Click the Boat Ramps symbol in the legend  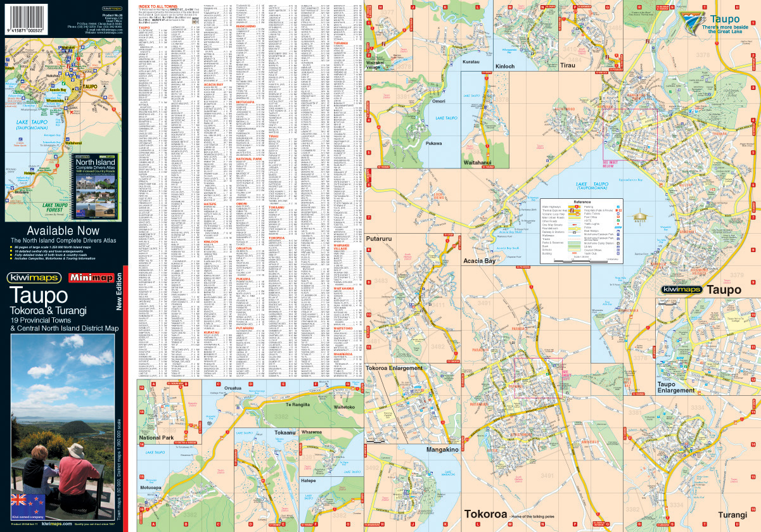click(x=618, y=231)
